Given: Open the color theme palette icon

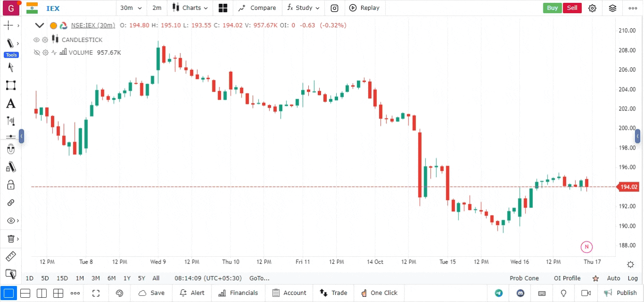Looking at the screenshot, I should [119, 293].
